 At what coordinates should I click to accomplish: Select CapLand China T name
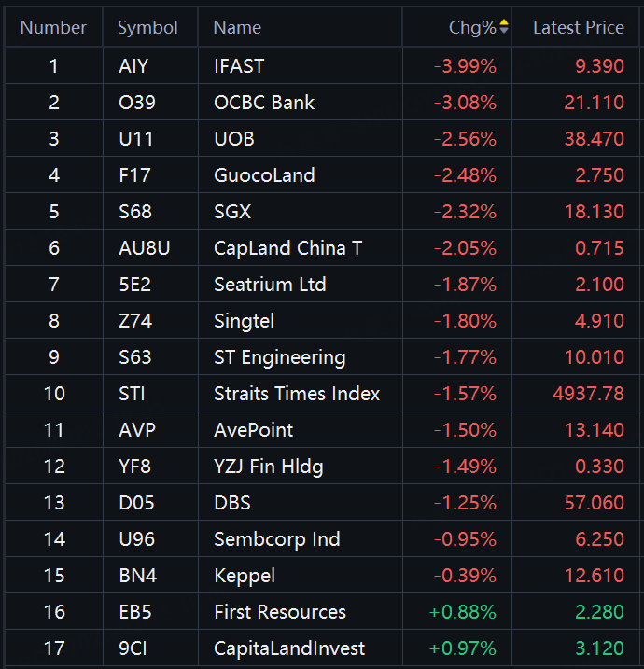point(287,248)
